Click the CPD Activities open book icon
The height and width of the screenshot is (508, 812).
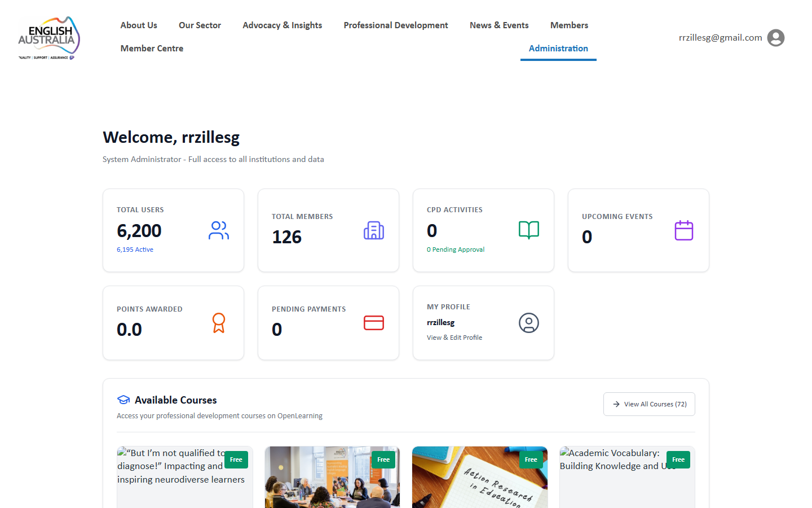(529, 230)
